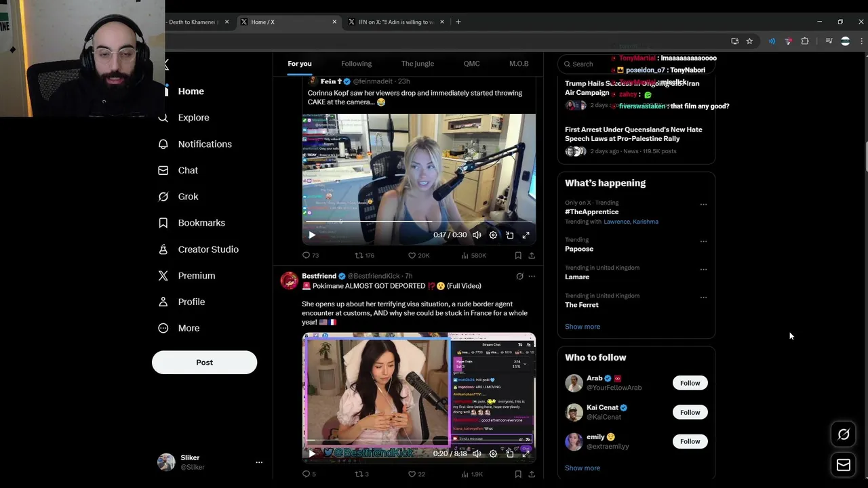Viewport: 868px width, 488px height.
Task: Click the Post button
Action: click(x=204, y=362)
